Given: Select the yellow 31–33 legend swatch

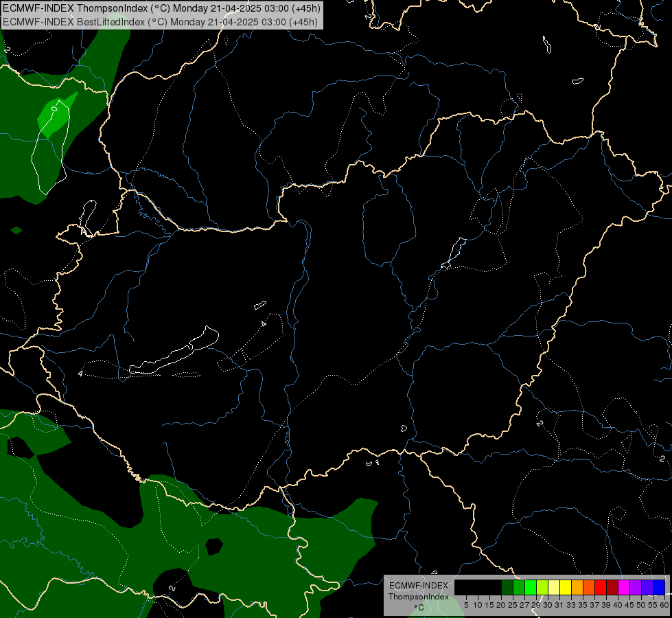Looking at the screenshot, I should point(566,587).
